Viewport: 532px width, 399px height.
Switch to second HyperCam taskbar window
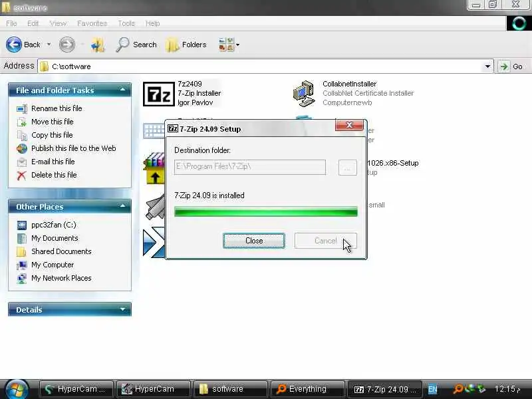point(153,389)
